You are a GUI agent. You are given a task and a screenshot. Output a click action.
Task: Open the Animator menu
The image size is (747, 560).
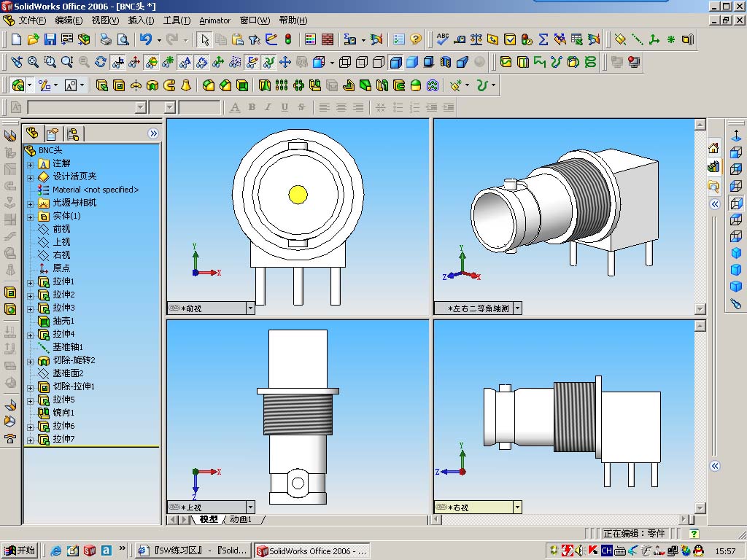click(x=215, y=20)
